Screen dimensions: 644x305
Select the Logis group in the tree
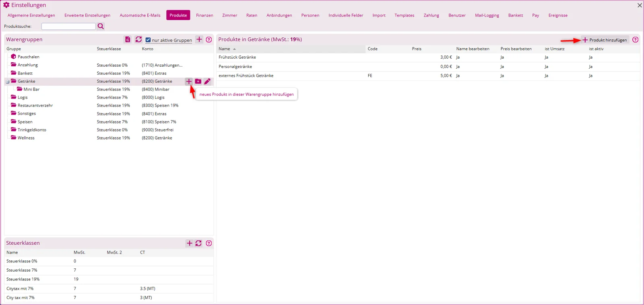(x=109, y=97)
